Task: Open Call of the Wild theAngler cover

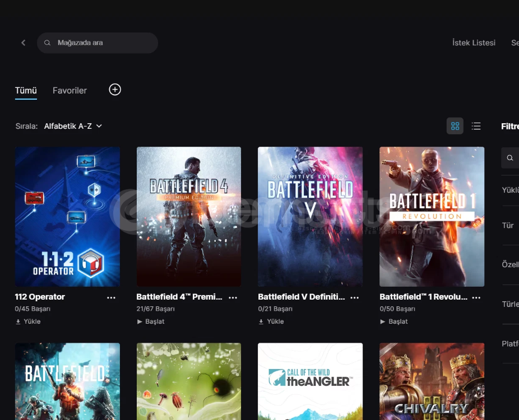Action: click(310, 381)
